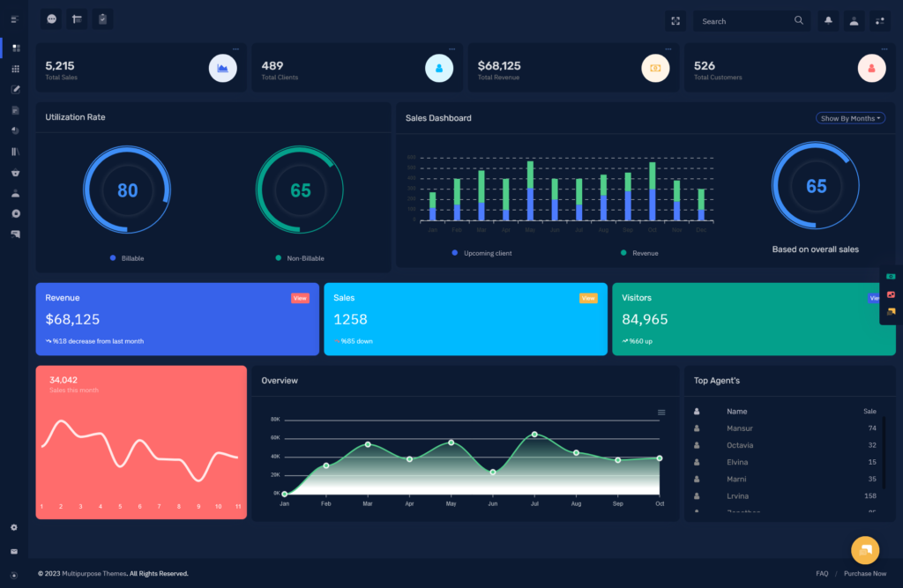Open the yellow chat icon on the side panel
The width and height of the screenshot is (903, 588).
pyautogui.click(x=891, y=311)
